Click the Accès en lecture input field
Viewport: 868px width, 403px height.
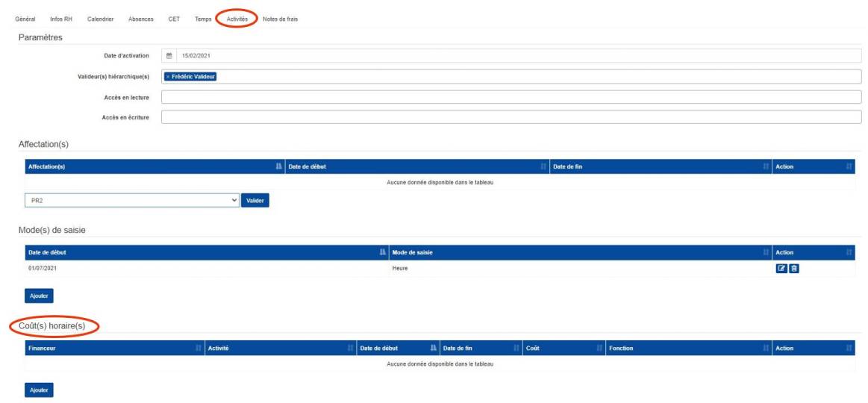tap(511, 97)
